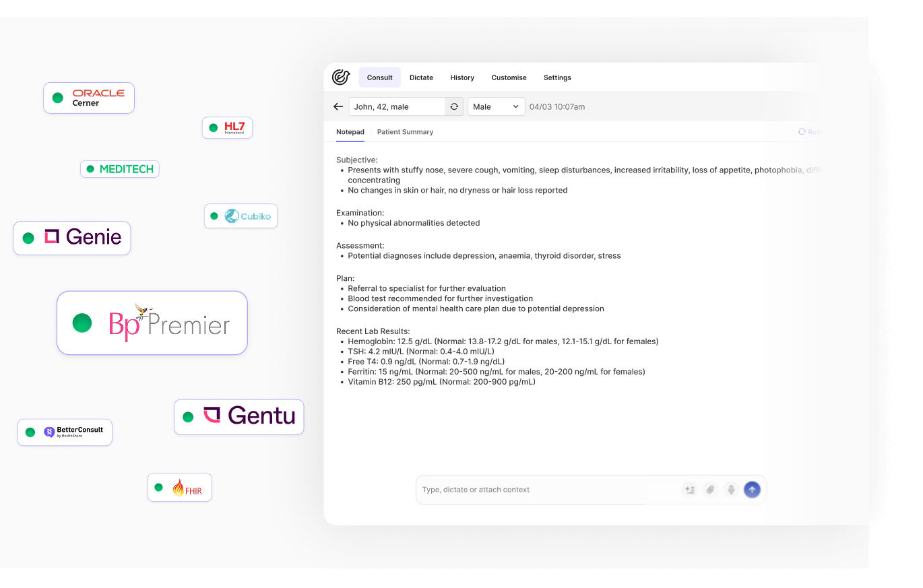
Task: Click the microphone dictate icon
Action: [x=731, y=490]
